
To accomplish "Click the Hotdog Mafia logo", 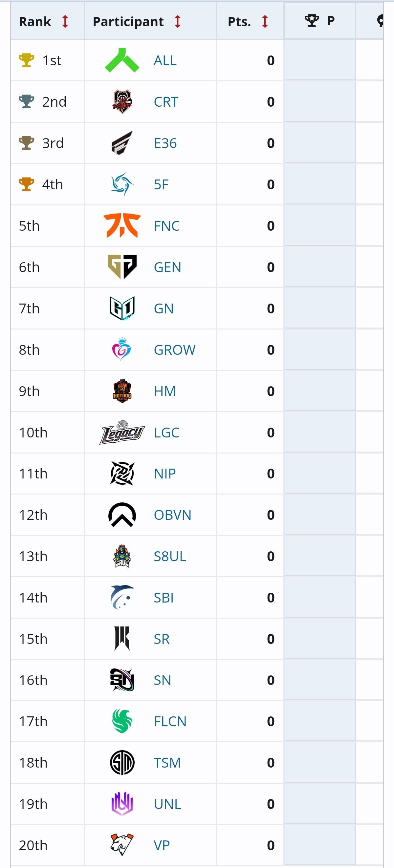I will [x=122, y=391].
